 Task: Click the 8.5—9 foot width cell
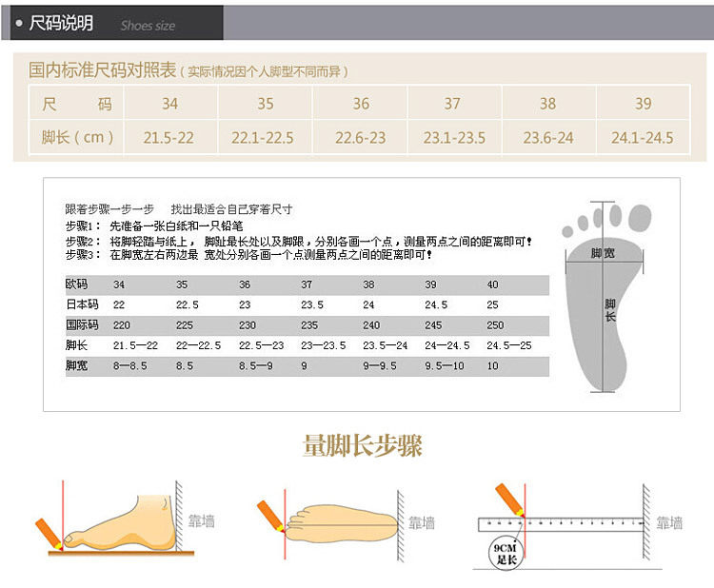(255, 366)
